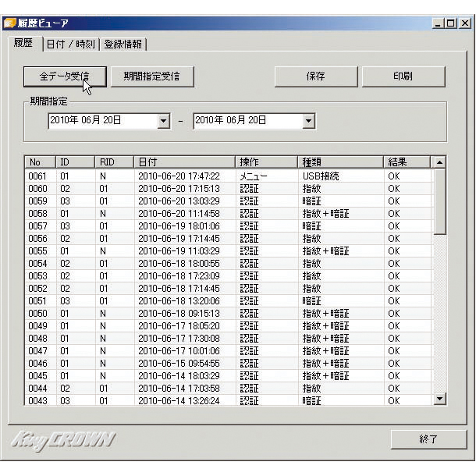Image resolution: width=476 pixels, height=476 pixels.
Task: Click the 結果 column header
Action: (406, 162)
